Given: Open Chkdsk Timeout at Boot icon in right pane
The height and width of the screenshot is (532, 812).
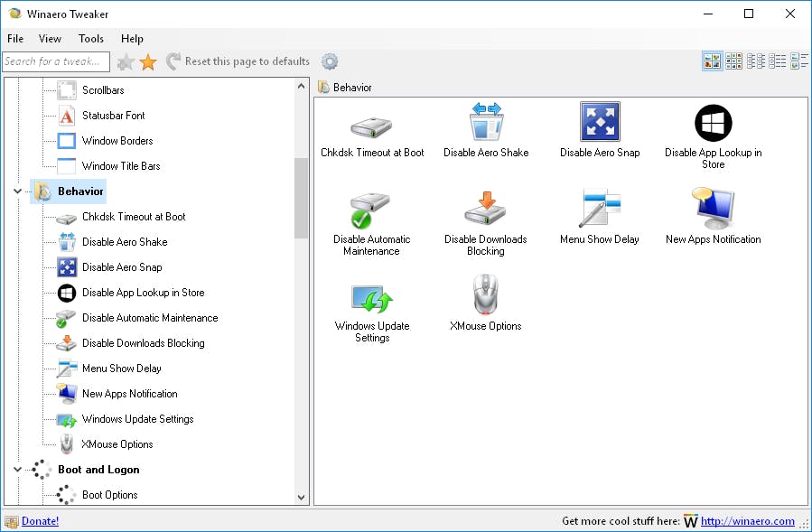Looking at the screenshot, I should point(372,127).
